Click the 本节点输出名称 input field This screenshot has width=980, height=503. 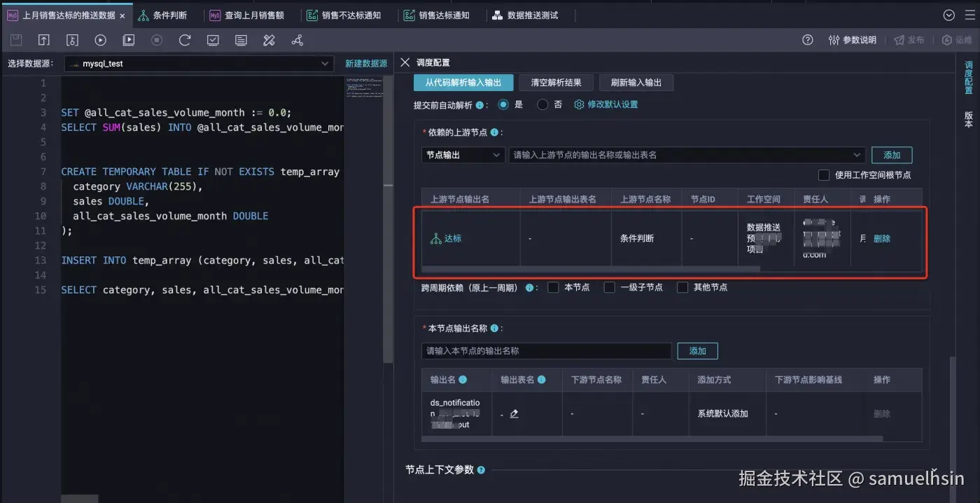click(547, 351)
